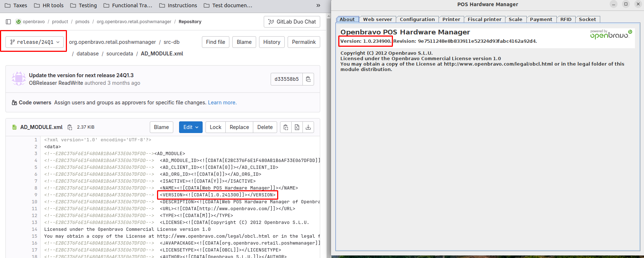Image resolution: width=644 pixels, height=258 pixels.
Task: Click the OBReleaser author avatar
Action: click(18, 79)
